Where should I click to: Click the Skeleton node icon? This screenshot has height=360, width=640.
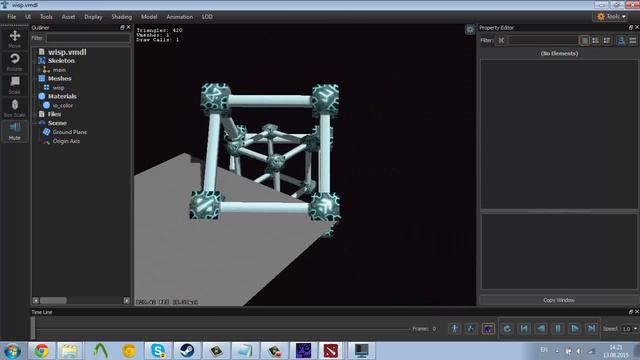(x=42, y=60)
